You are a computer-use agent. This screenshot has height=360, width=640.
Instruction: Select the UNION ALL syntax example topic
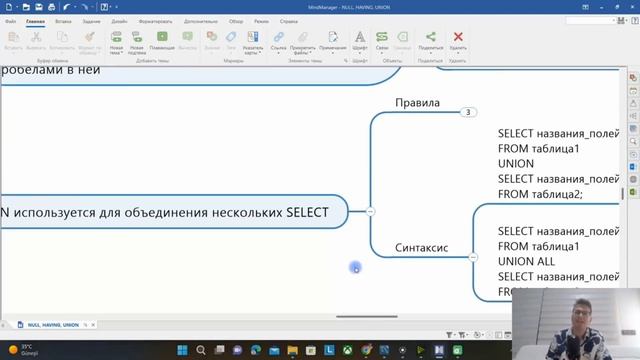[x=558, y=261]
